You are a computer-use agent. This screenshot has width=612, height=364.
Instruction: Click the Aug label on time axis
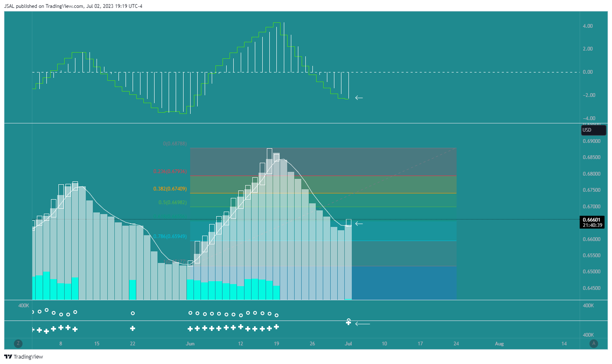pyautogui.click(x=499, y=344)
